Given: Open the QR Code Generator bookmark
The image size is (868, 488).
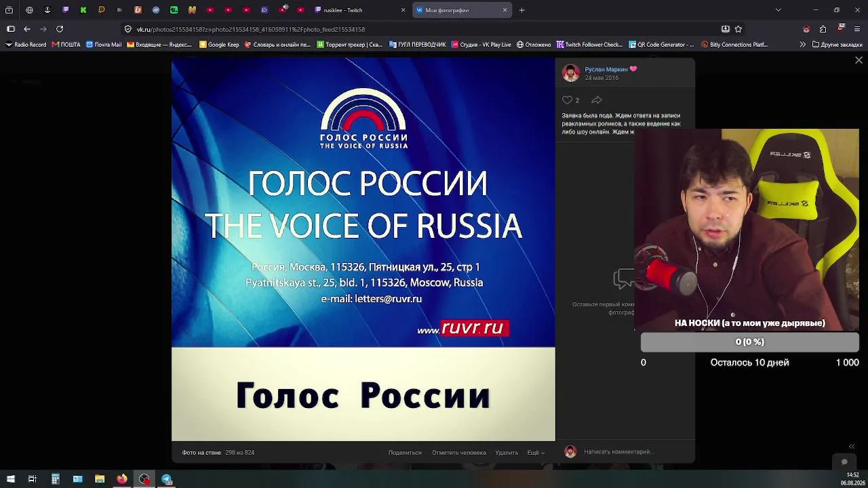Looking at the screenshot, I should click(x=661, y=45).
